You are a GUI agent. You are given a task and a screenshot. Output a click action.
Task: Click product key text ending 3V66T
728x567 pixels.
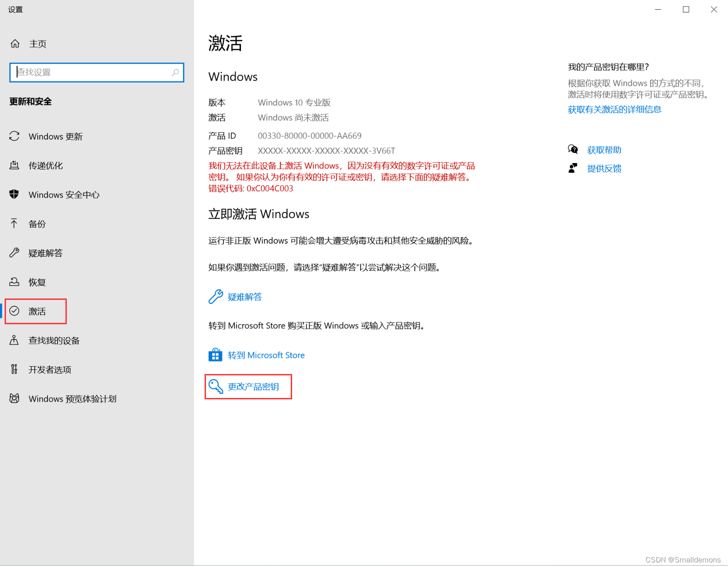pyautogui.click(x=327, y=151)
